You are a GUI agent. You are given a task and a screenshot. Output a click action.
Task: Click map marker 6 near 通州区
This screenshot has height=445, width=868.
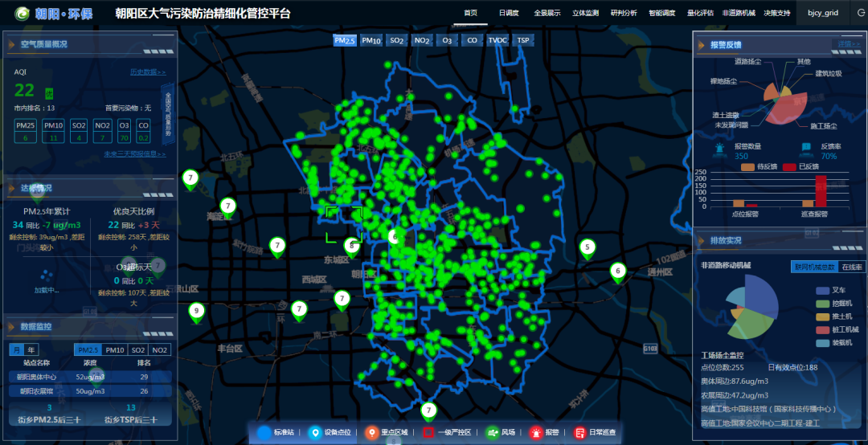(618, 272)
